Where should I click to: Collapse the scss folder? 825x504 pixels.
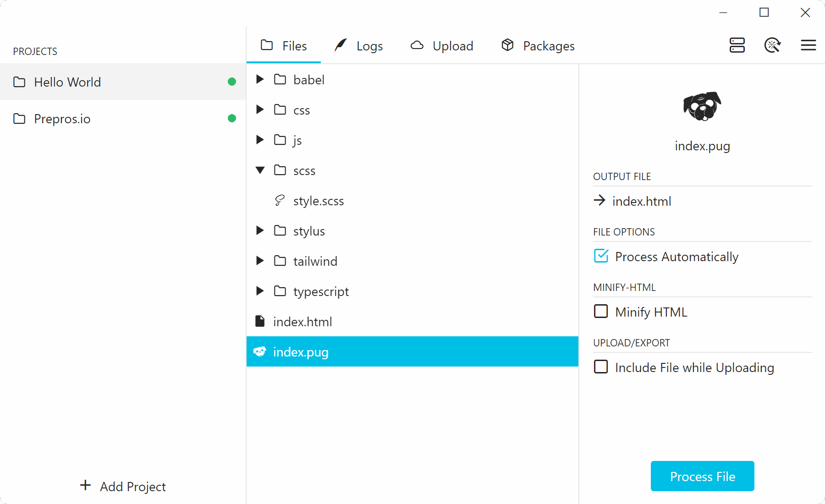[x=260, y=170]
